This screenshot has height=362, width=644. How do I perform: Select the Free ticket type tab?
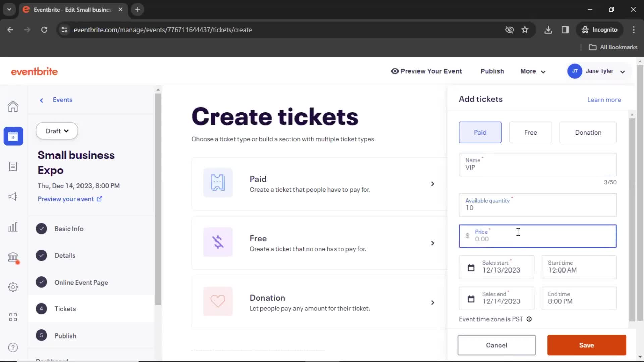tap(530, 132)
